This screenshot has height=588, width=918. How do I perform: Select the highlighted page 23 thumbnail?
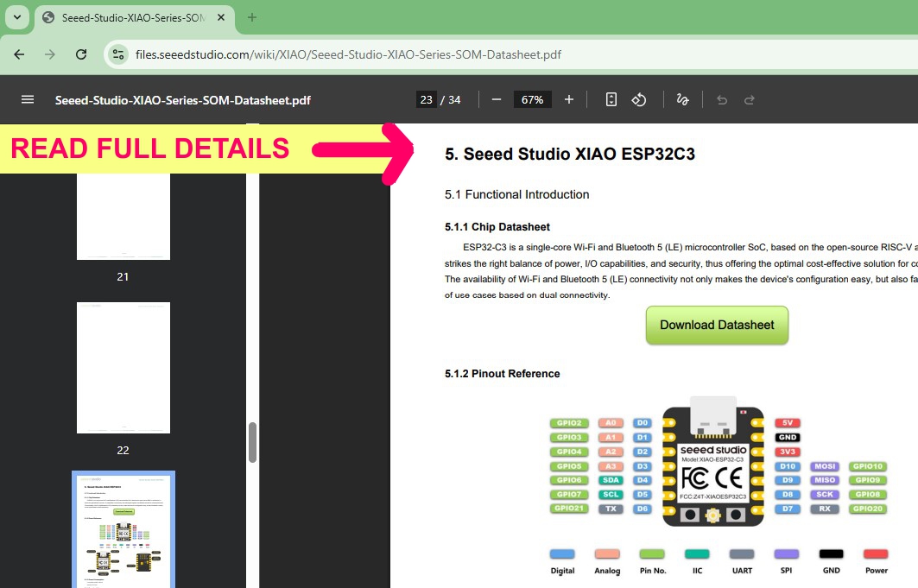click(123, 529)
